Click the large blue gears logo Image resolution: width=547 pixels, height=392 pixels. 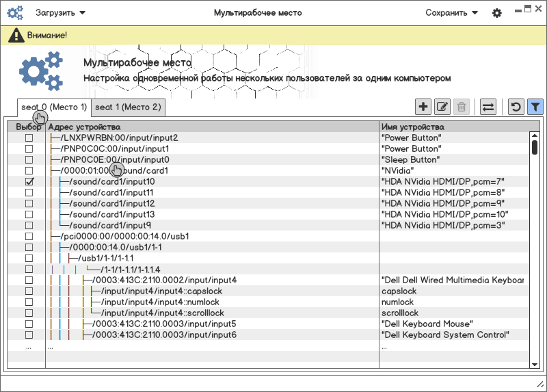click(x=41, y=71)
